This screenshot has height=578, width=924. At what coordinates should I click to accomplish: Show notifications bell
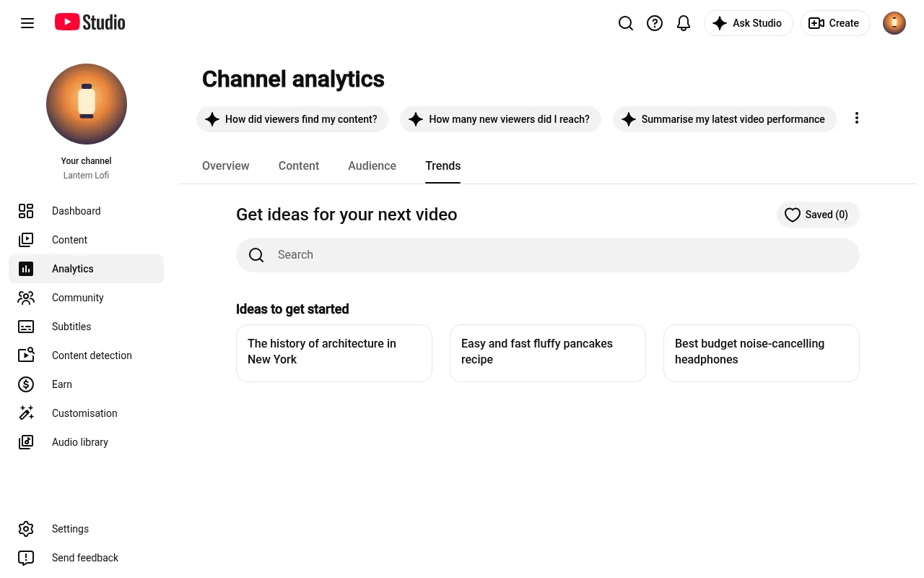(x=684, y=23)
